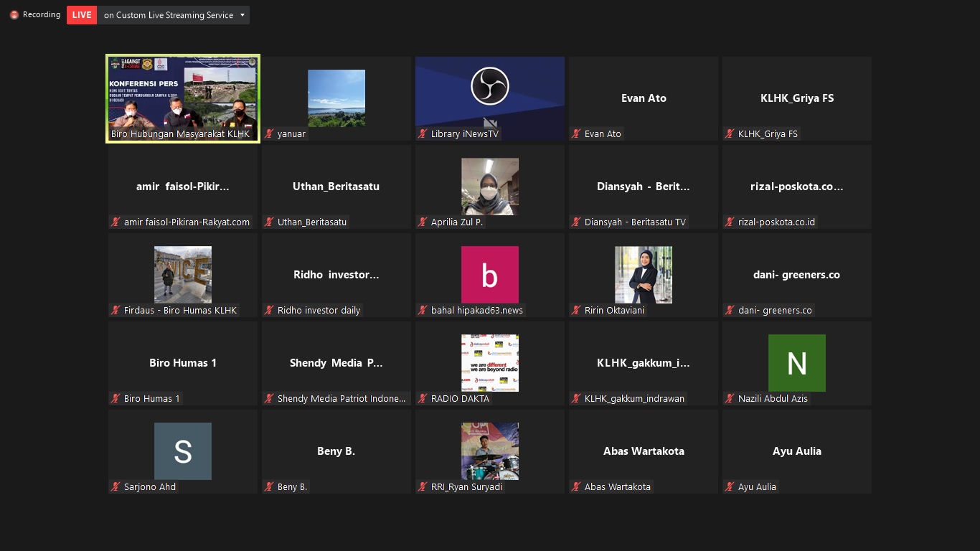Click the gray 'S' avatar of Sarjono Ahd
The image size is (980, 551).
click(183, 451)
